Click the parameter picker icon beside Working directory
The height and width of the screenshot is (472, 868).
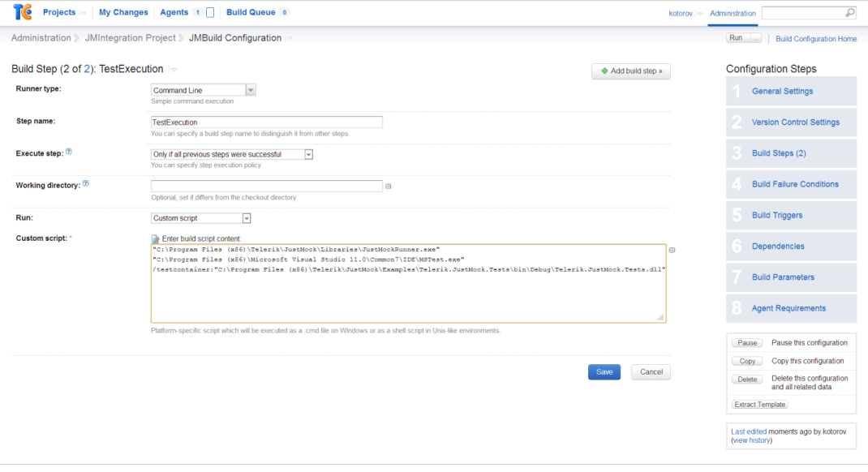(x=389, y=187)
